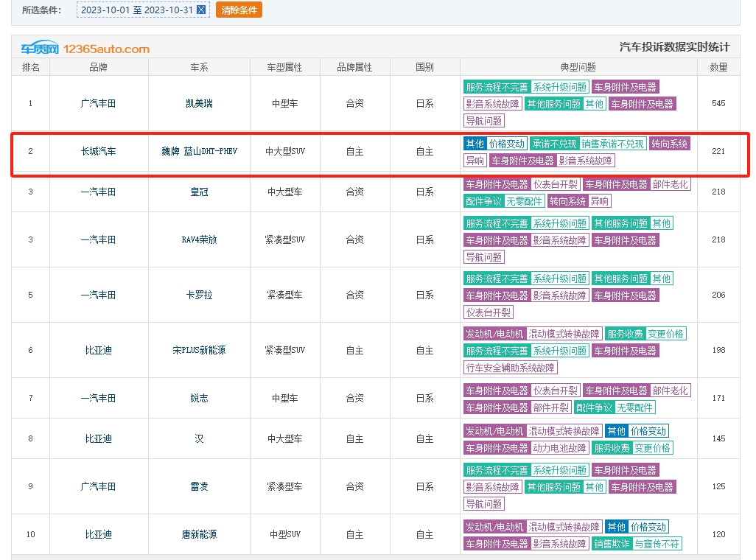
Task: Click the 与宣传不符 tag
Action: click(657, 544)
